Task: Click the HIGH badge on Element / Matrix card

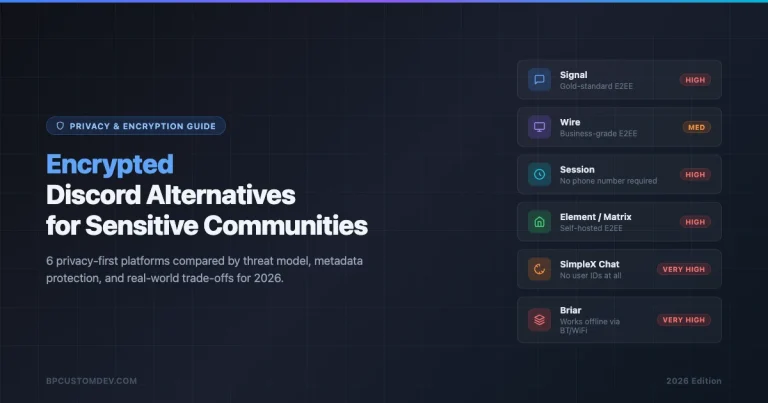Action: tap(695, 222)
